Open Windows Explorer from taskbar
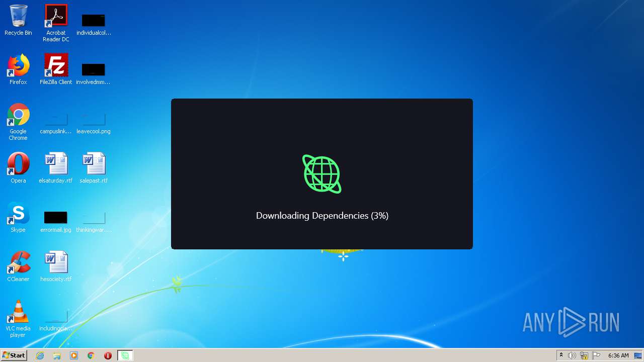Screen dimensions: 644x362 tap(57, 355)
